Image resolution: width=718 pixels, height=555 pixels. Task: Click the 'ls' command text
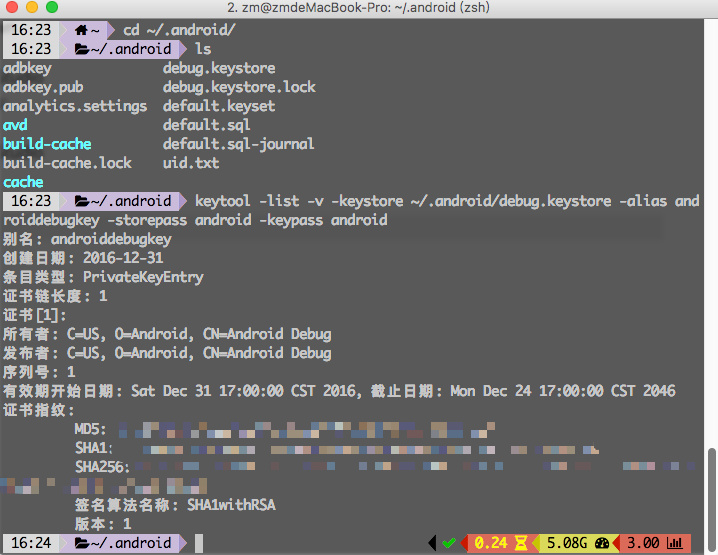click(203, 49)
